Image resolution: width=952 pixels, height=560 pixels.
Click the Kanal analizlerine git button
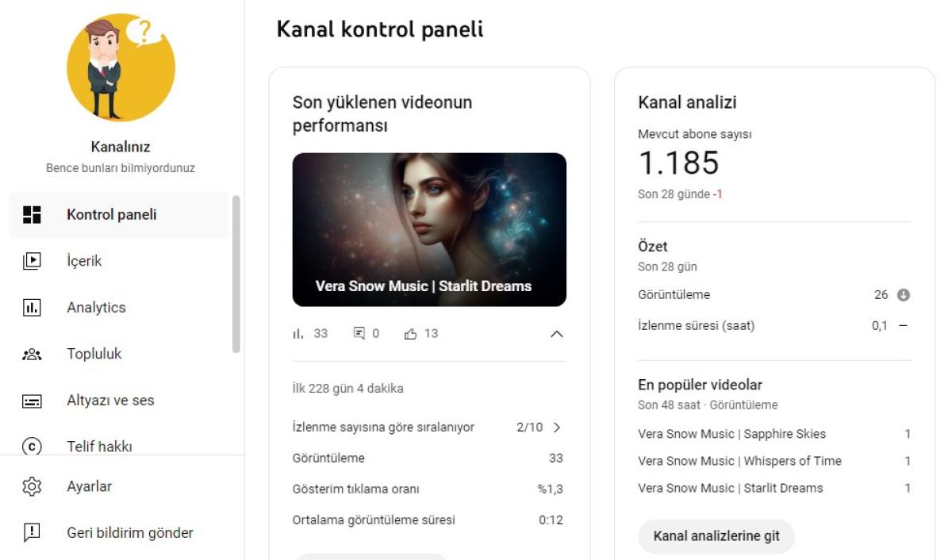coord(716,536)
